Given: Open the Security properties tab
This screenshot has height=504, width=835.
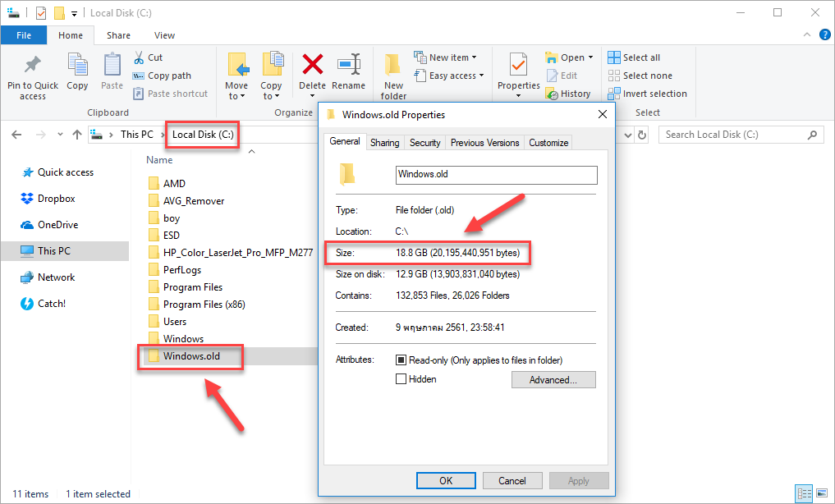Looking at the screenshot, I should coord(425,143).
